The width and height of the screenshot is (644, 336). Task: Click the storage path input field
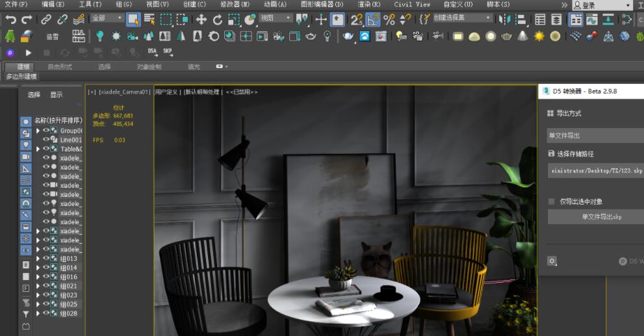coord(595,170)
